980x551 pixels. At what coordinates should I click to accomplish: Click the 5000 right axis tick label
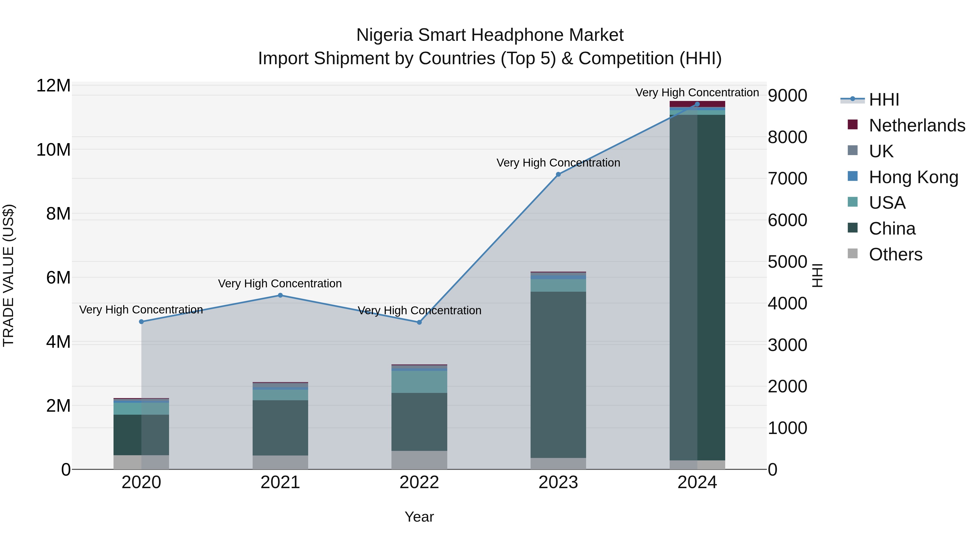[788, 261]
